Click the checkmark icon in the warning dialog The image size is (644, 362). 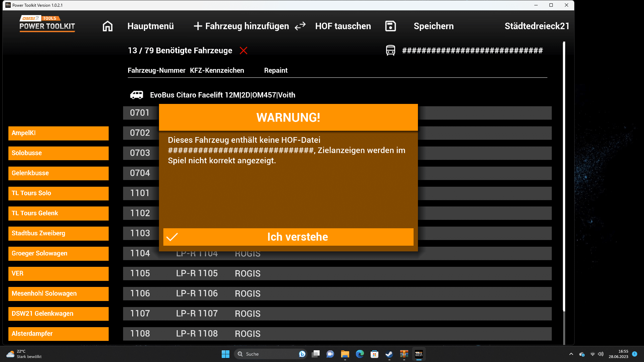(172, 237)
